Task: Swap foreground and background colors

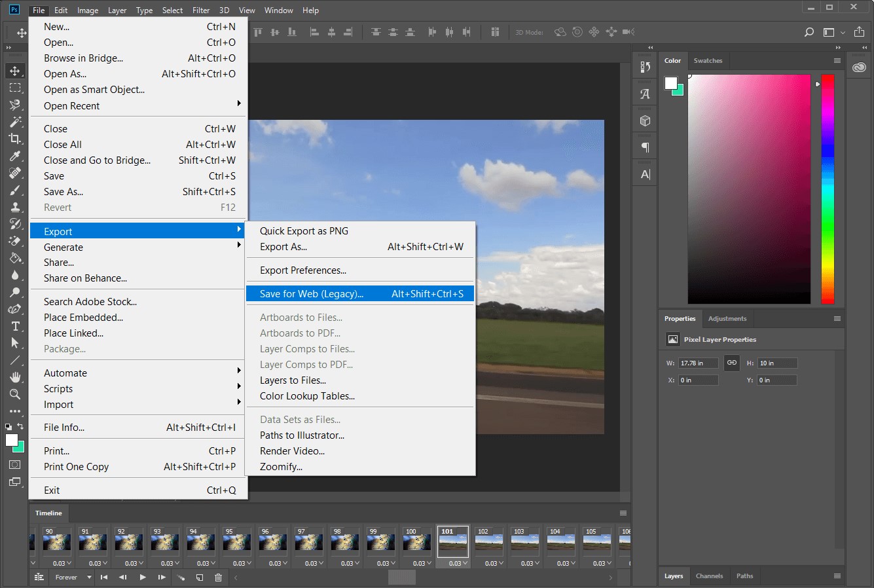Action: click(20, 426)
